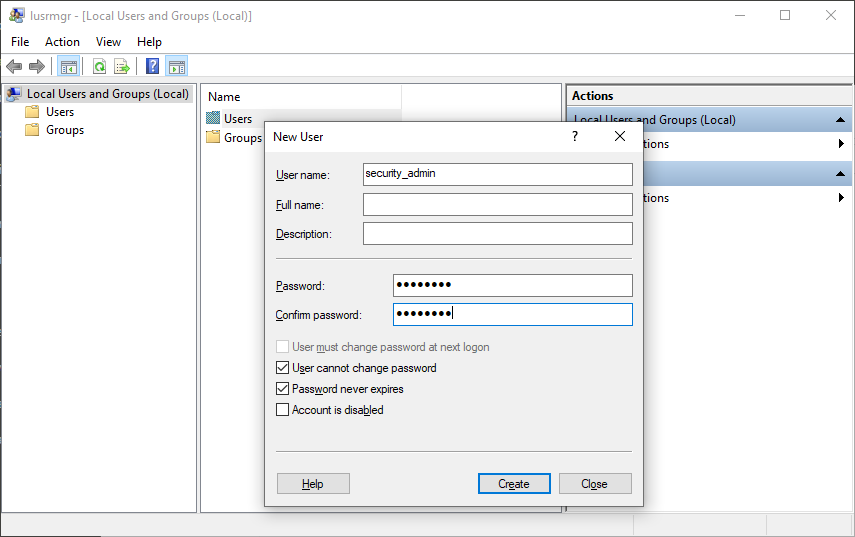Collapse the second Actions pane section header
This screenshot has width=855, height=537.
[840, 174]
